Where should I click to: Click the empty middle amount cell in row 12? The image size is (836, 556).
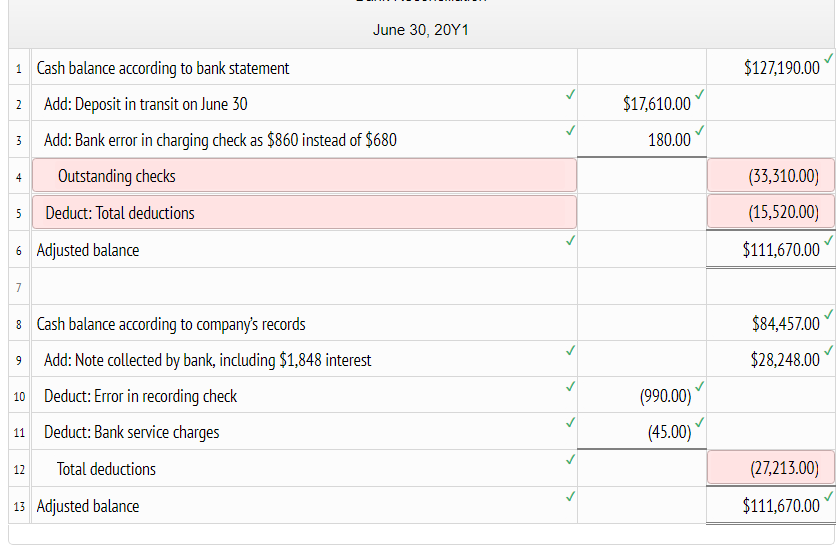coord(641,469)
